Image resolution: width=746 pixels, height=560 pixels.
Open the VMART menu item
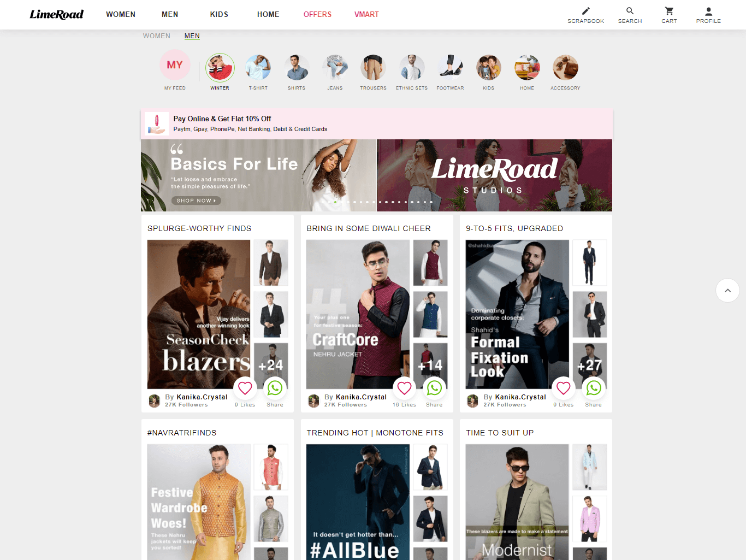pos(366,14)
